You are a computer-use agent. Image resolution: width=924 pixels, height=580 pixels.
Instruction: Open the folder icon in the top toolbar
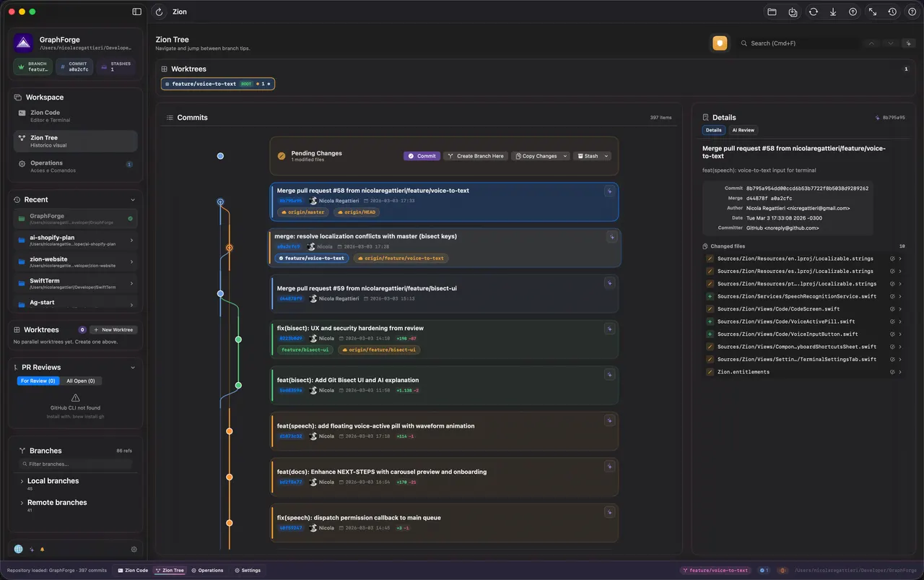(x=772, y=12)
